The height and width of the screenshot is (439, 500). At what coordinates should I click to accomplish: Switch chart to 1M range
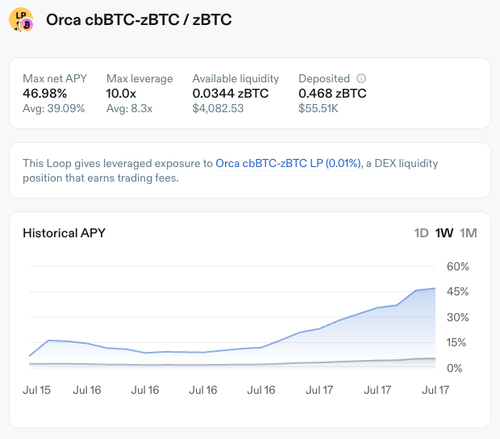(468, 233)
